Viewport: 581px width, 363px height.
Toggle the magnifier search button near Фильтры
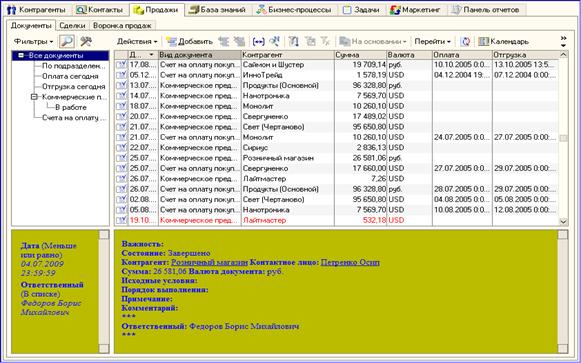(x=67, y=41)
